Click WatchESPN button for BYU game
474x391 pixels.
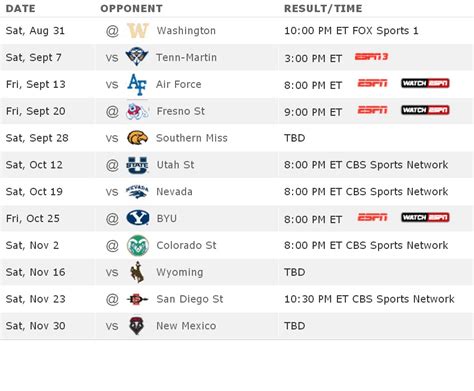pyautogui.click(x=425, y=218)
